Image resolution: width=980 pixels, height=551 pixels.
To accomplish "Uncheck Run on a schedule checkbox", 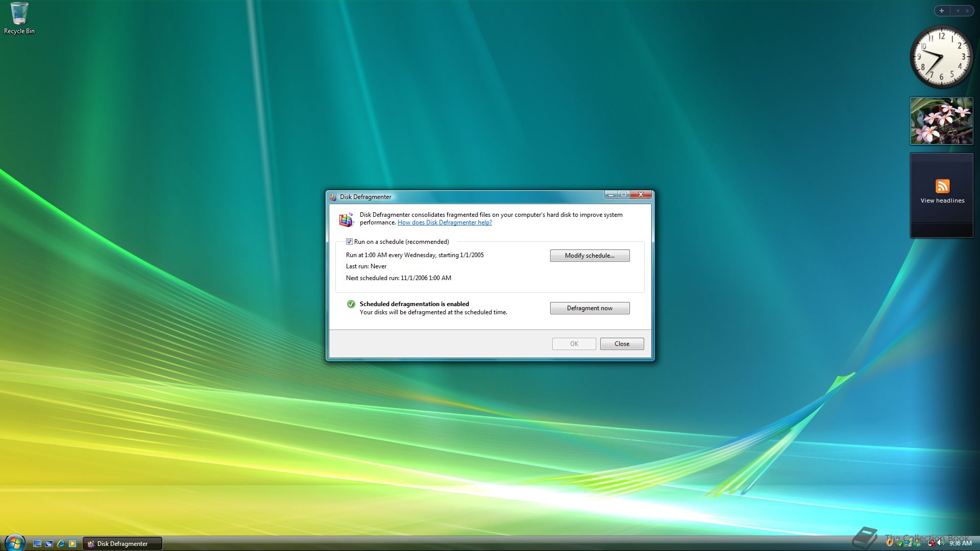I will pyautogui.click(x=349, y=242).
